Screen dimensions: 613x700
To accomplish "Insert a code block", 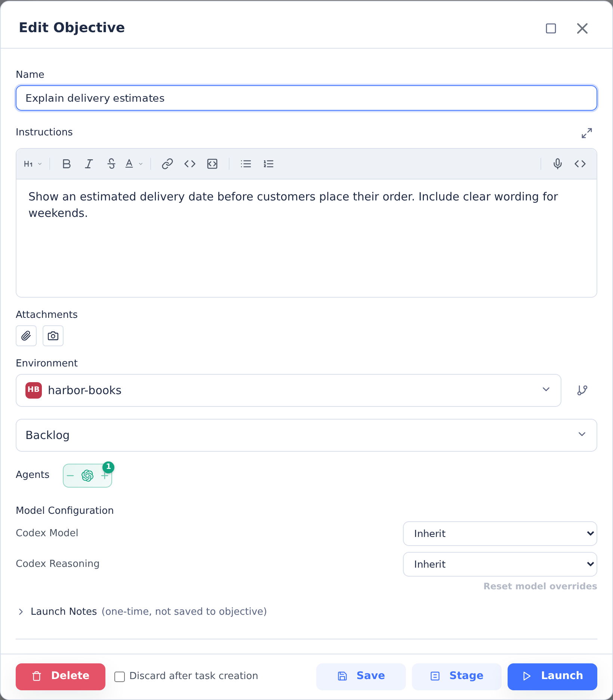I will click(x=212, y=164).
